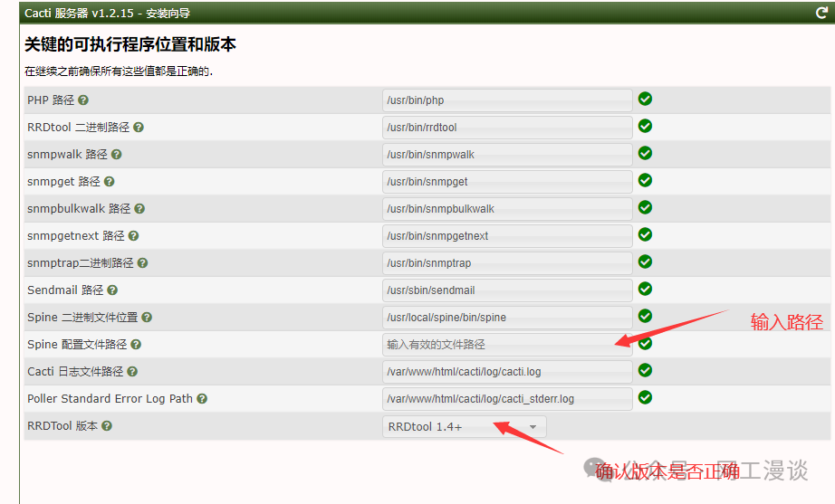The image size is (835, 504).
Task: Click the label Spine 配置文件路径
Action: click(77, 345)
